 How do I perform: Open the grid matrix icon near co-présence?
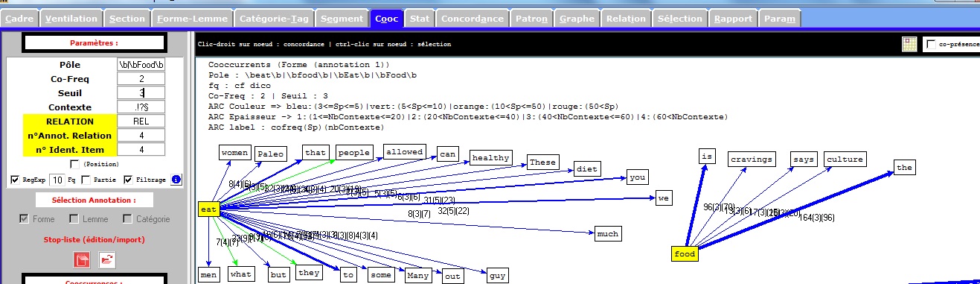[909, 45]
